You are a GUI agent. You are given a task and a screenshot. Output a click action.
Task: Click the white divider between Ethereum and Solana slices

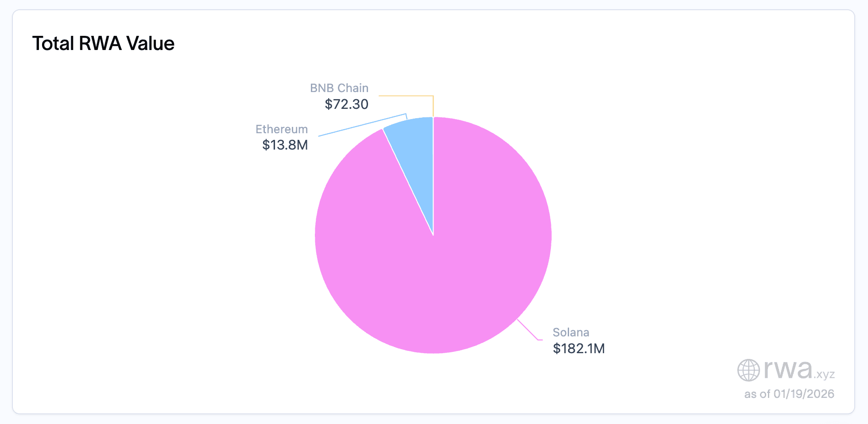pyautogui.click(x=407, y=181)
